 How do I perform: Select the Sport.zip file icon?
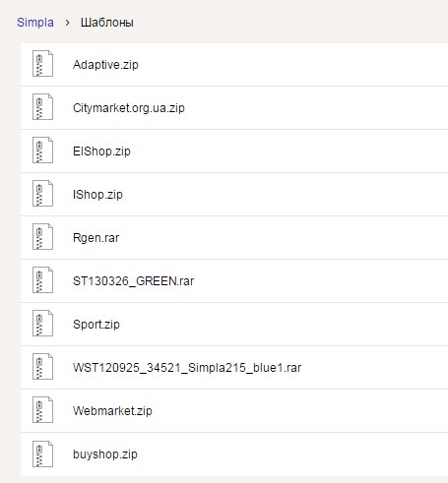[x=42, y=323]
